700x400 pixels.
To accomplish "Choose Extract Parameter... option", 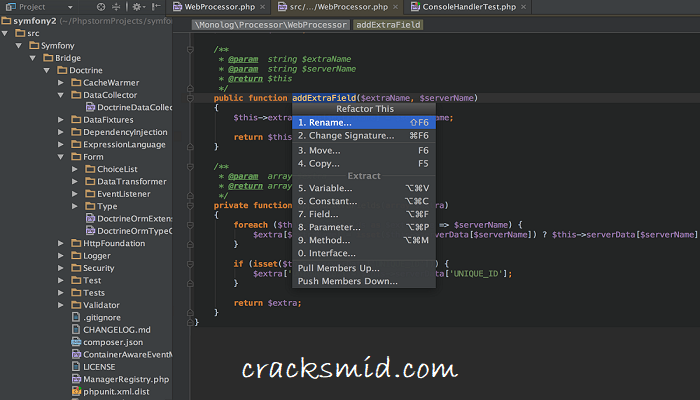I will tap(364, 227).
